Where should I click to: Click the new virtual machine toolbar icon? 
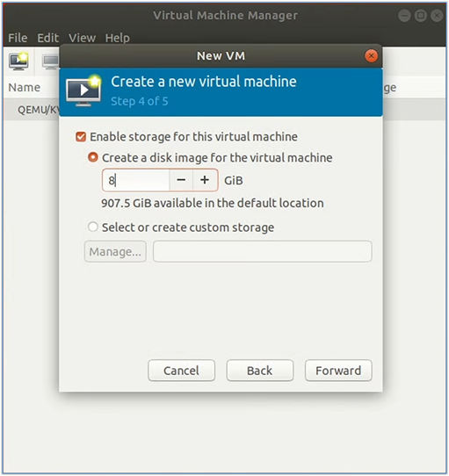click(x=18, y=61)
